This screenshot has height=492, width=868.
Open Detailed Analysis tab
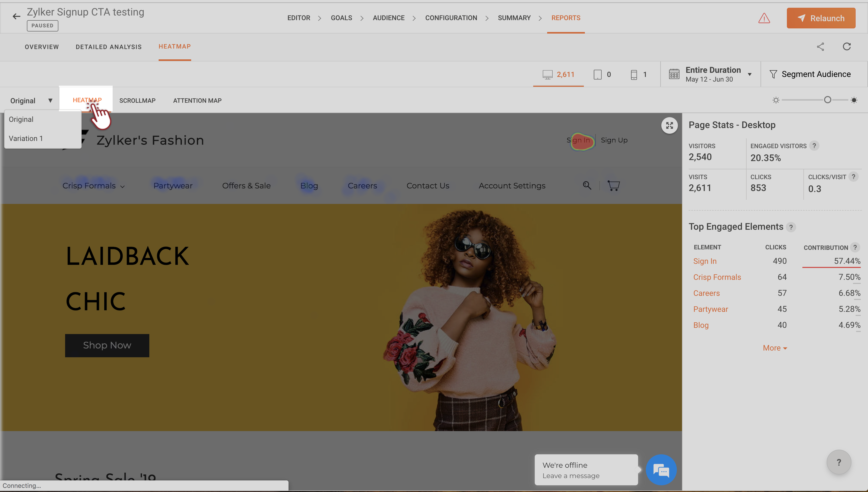click(x=109, y=47)
